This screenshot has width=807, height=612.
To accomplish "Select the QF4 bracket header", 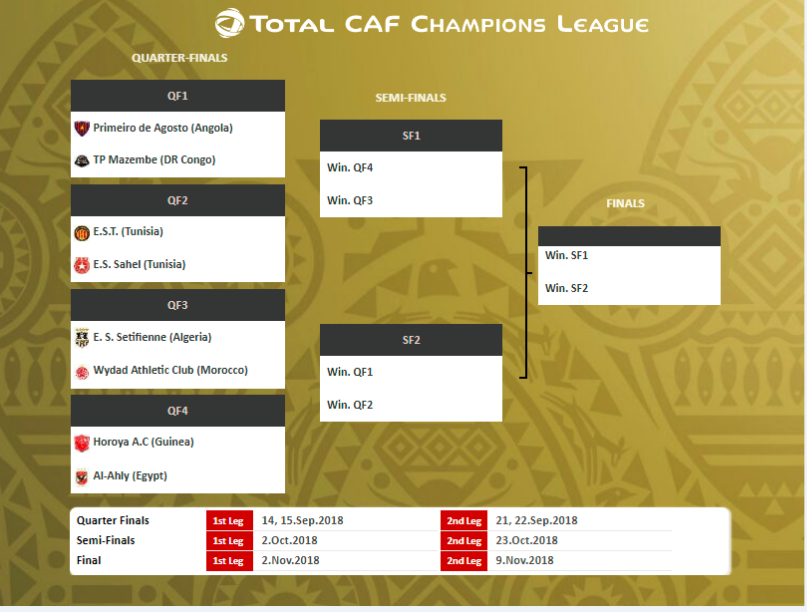I will pyautogui.click(x=178, y=411).
